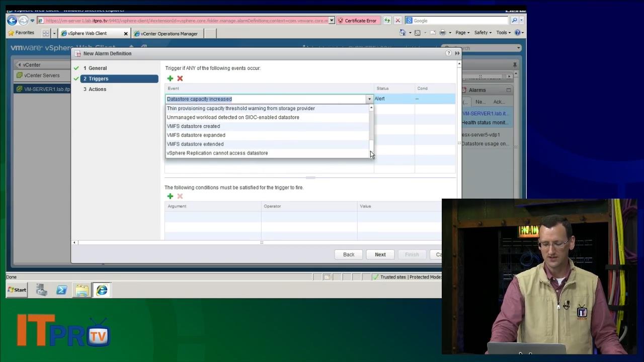Click the Print icon in IE toolbar

tap(442, 33)
